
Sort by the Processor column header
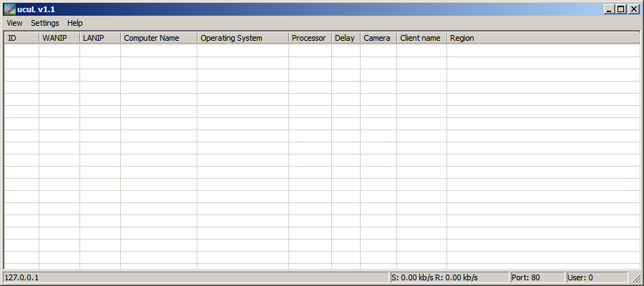click(x=310, y=38)
